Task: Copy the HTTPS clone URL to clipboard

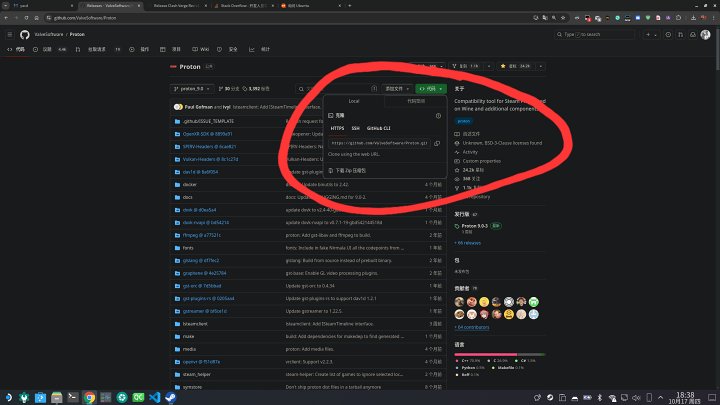Action: tap(439, 142)
